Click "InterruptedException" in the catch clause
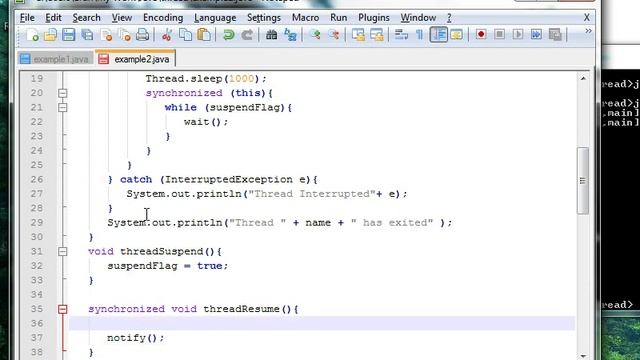The height and width of the screenshot is (360, 640). click(229, 180)
